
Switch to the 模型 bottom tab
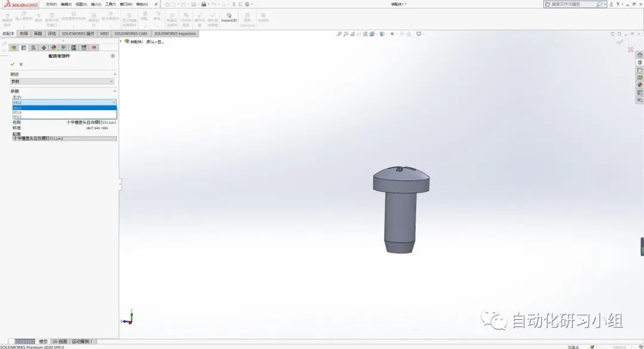43,341
